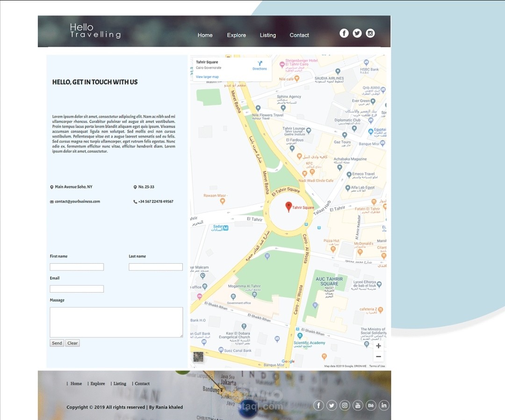The image size is (505, 420).
Task: Click the footer Instagram icon
Action: [x=345, y=405]
